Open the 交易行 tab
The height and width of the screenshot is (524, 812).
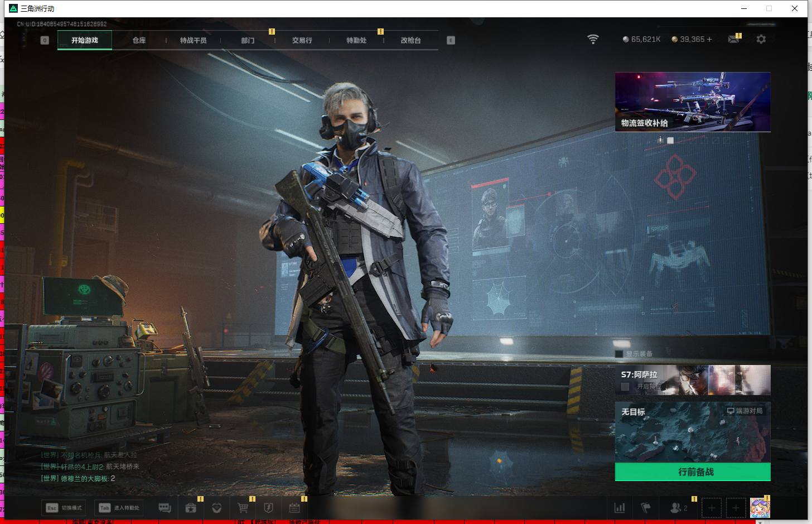[302, 40]
